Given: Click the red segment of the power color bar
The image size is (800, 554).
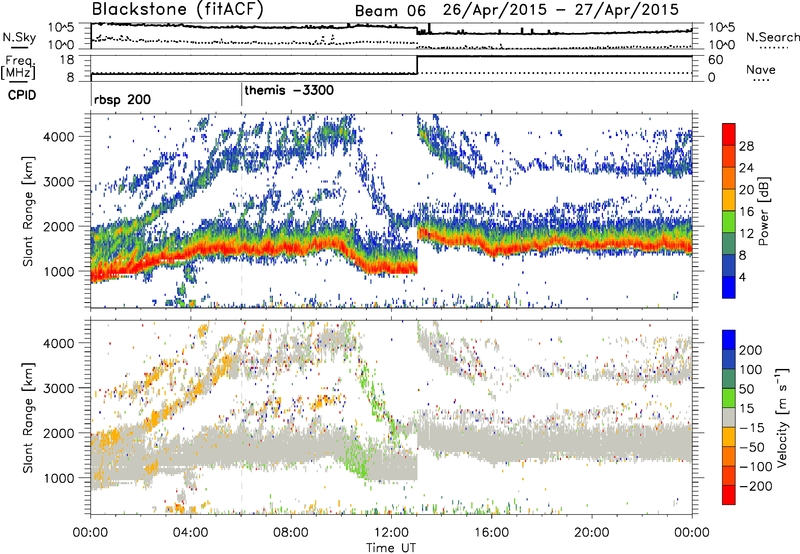Looking at the screenshot, I should (x=729, y=135).
